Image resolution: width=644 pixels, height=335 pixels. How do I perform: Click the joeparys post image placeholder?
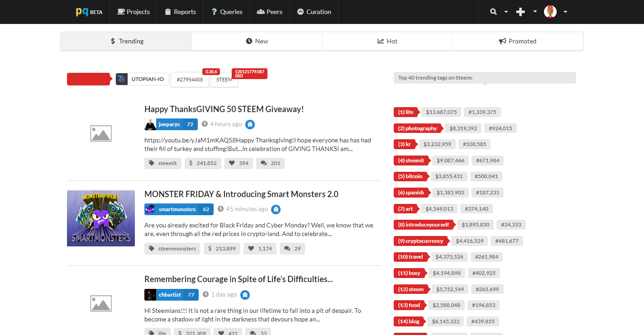pyautogui.click(x=101, y=133)
